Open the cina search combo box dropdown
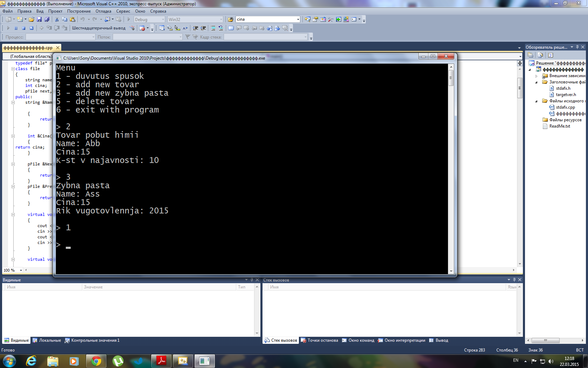The image size is (588, 368). tap(298, 19)
